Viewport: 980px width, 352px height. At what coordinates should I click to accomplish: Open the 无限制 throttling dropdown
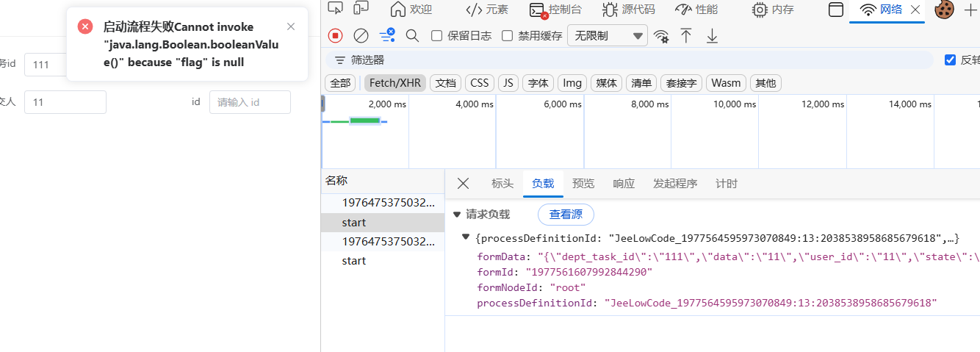pyautogui.click(x=608, y=35)
